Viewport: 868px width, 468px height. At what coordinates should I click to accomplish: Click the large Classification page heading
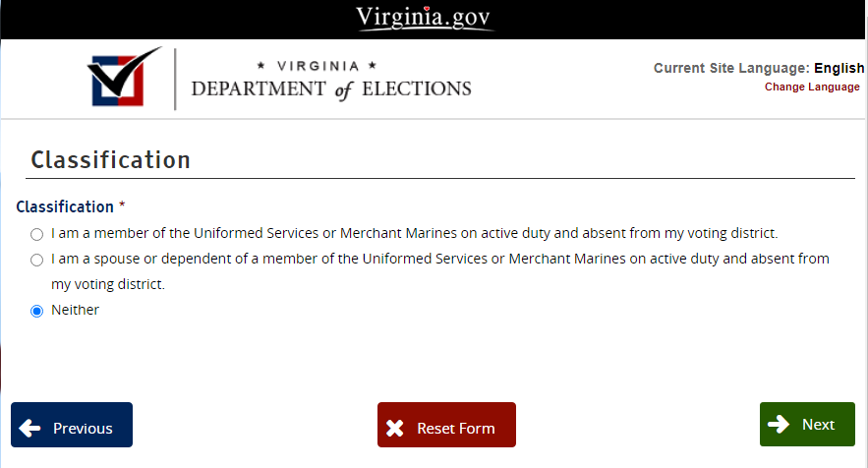click(110, 160)
